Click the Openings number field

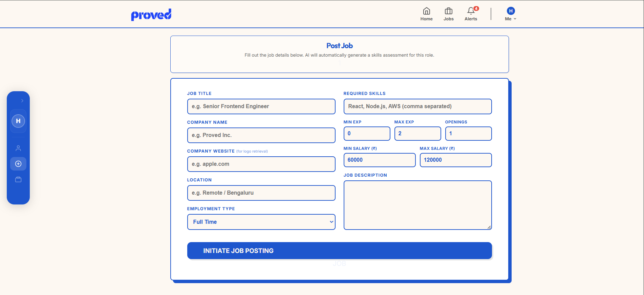tap(468, 134)
